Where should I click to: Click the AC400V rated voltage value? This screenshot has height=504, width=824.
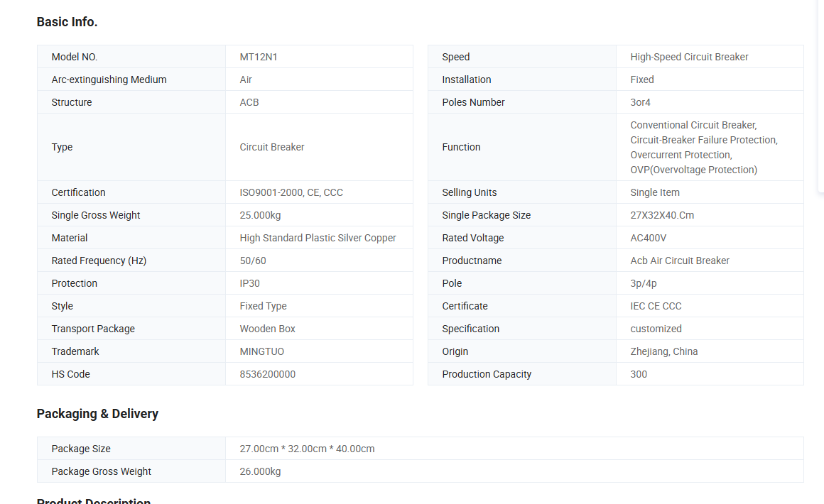[648, 238]
